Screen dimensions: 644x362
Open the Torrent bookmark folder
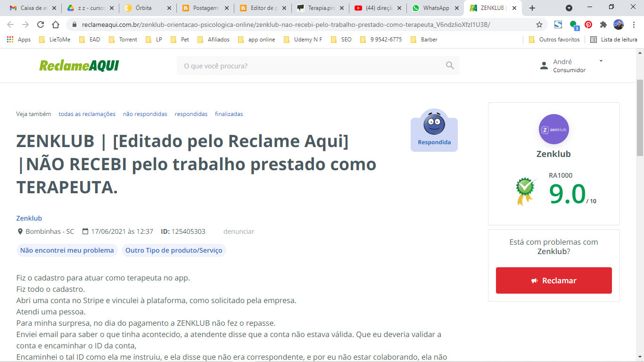[123, 40]
